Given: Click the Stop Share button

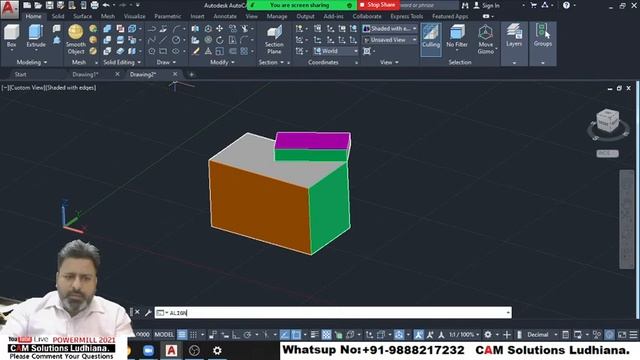Looking at the screenshot, I should (x=378, y=5).
